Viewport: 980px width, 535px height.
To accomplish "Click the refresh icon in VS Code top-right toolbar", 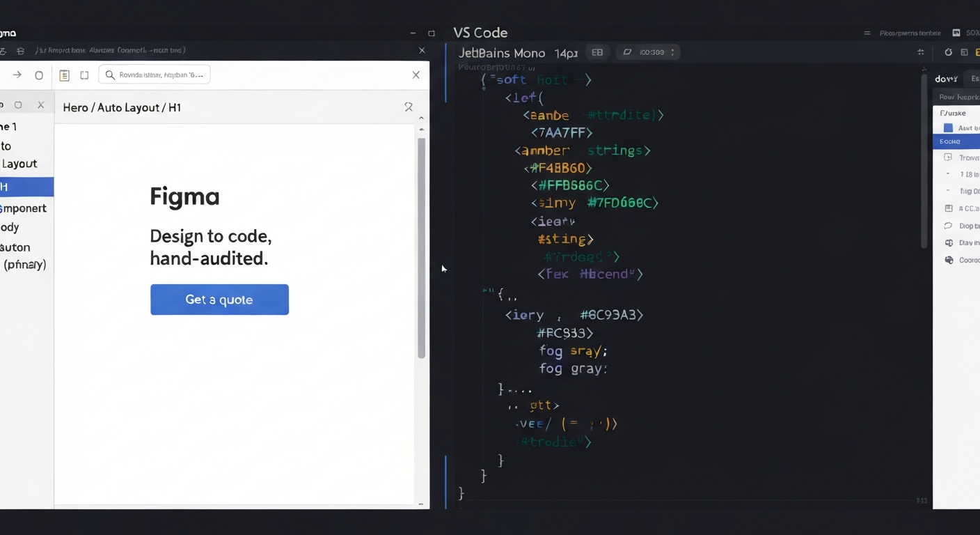I will tap(948, 52).
